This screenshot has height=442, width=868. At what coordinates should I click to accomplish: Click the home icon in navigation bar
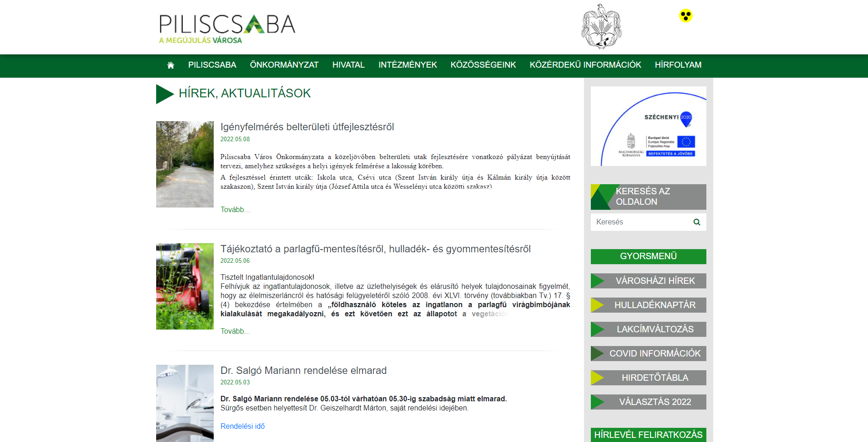pyautogui.click(x=171, y=65)
